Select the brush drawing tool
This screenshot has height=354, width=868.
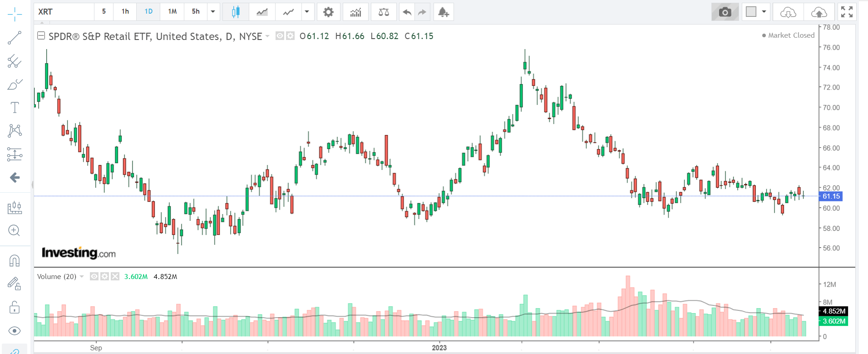pos(15,85)
